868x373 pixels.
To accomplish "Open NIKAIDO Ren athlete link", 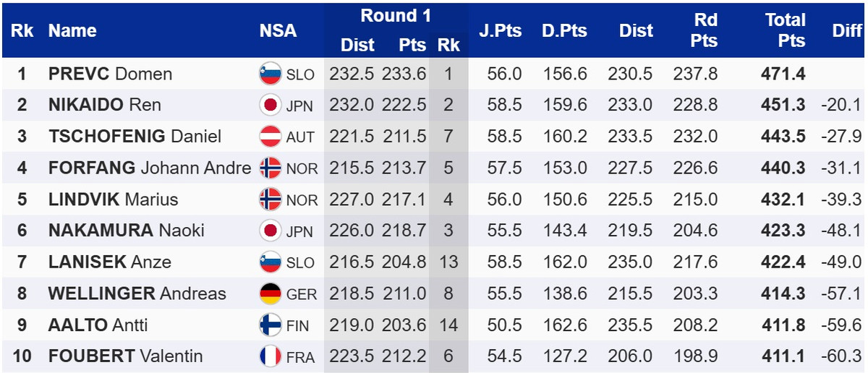I will [104, 105].
